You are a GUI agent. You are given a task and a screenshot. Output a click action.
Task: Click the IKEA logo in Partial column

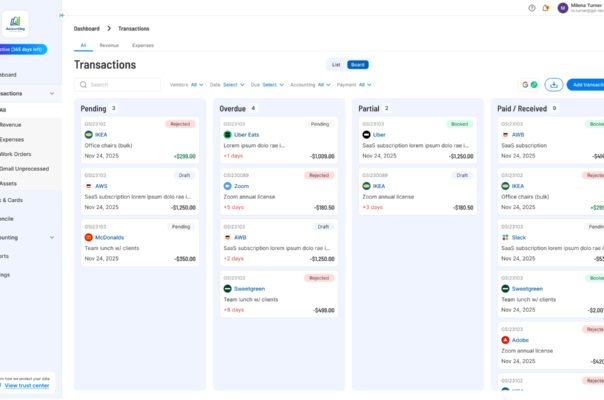[x=366, y=186]
